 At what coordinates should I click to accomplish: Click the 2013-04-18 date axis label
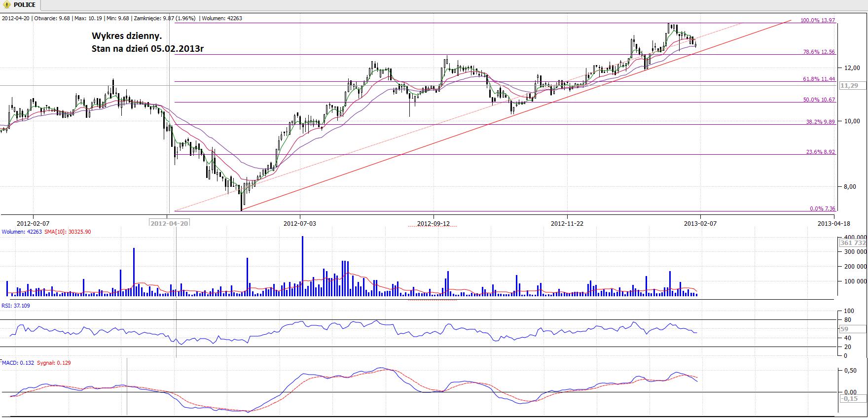click(834, 224)
